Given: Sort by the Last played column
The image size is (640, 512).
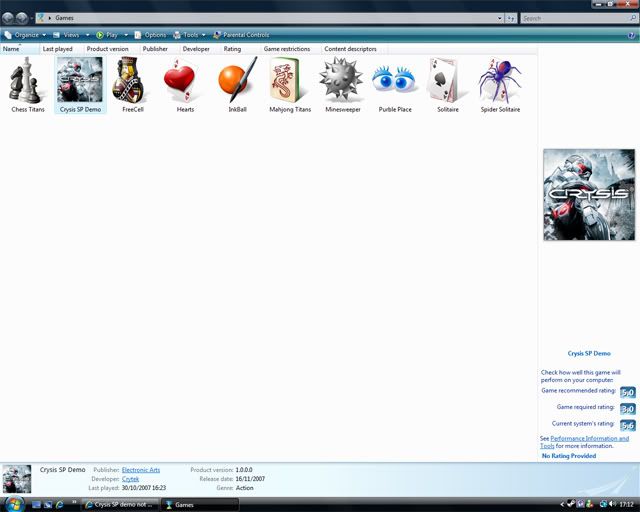Looking at the screenshot, I should click(x=62, y=49).
